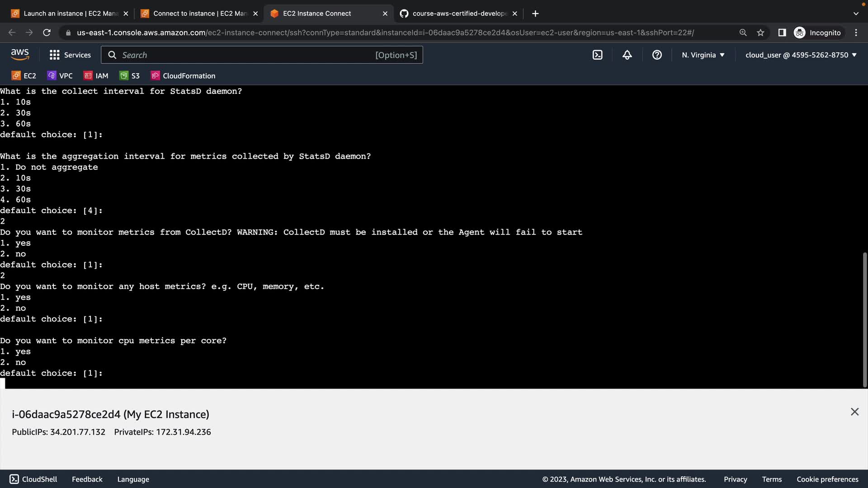Screen dimensions: 868x488
Task: Open the CloudFormation bookmark shortcut
Action: tap(183, 76)
